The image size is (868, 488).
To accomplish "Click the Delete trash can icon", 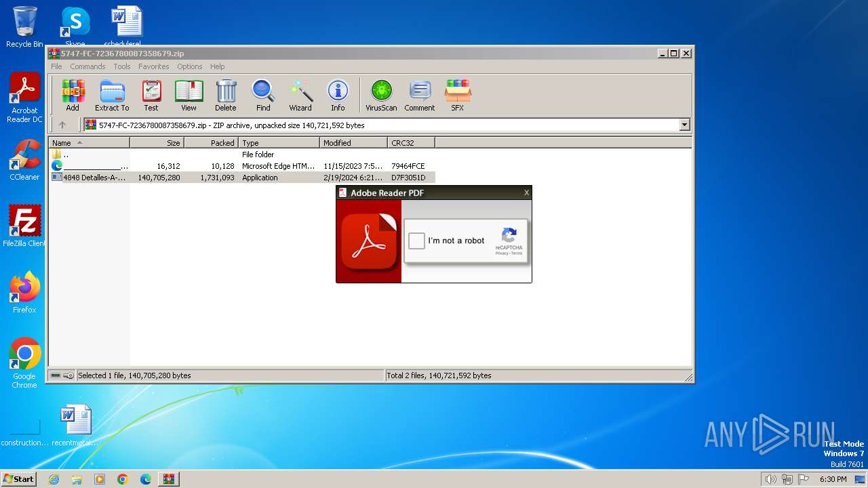I will point(226,95).
